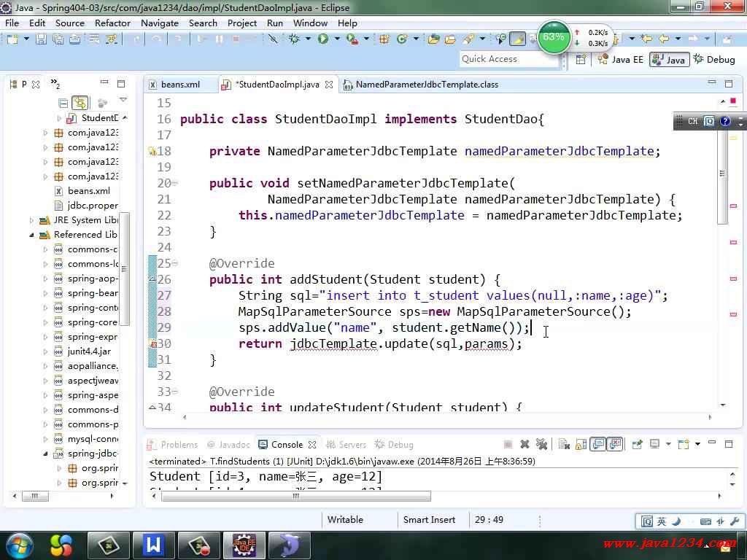Screen dimensions: 747x560
Task: Click Remove Launch icon in Console
Action: pyautogui.click(x=525, y=444)
